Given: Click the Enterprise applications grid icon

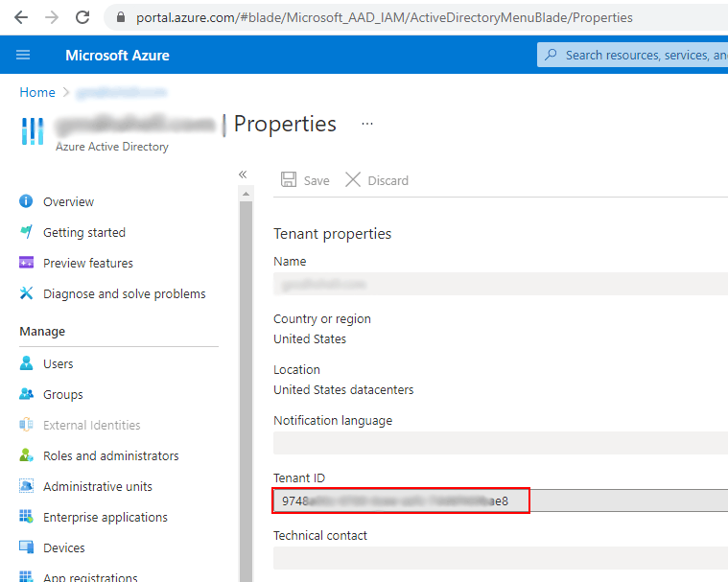Looking at the screenshot, I should coord(26,518).
